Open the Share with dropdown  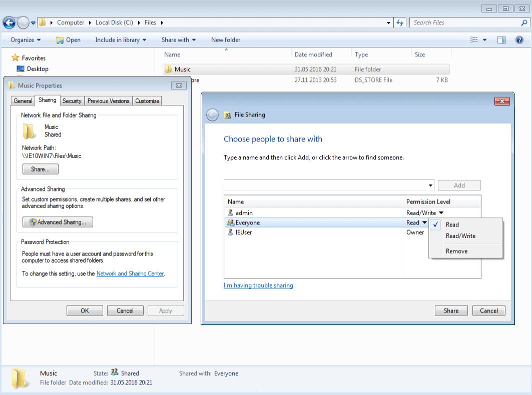[179, 40]
